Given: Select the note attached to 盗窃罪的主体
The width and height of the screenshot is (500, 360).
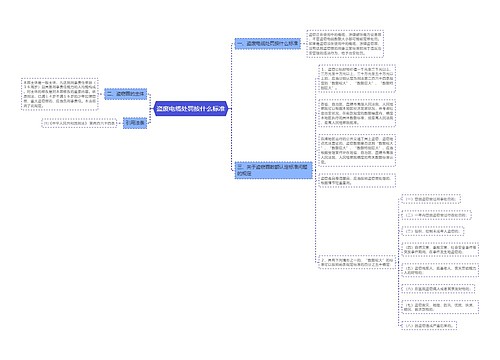Looking at the screenshot, I should coord(60,94).
